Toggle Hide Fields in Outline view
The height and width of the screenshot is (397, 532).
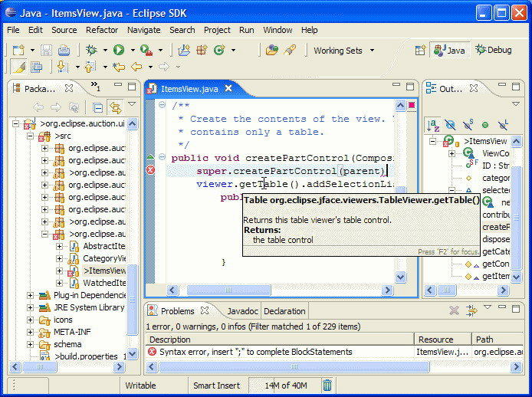point(450,125)
